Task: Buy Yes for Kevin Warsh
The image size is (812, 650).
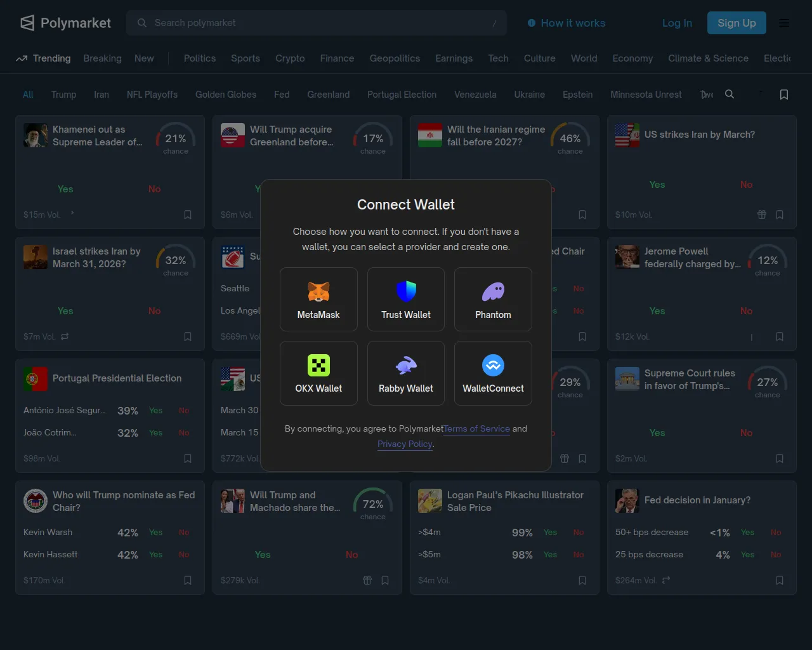Action: [156, 533]
